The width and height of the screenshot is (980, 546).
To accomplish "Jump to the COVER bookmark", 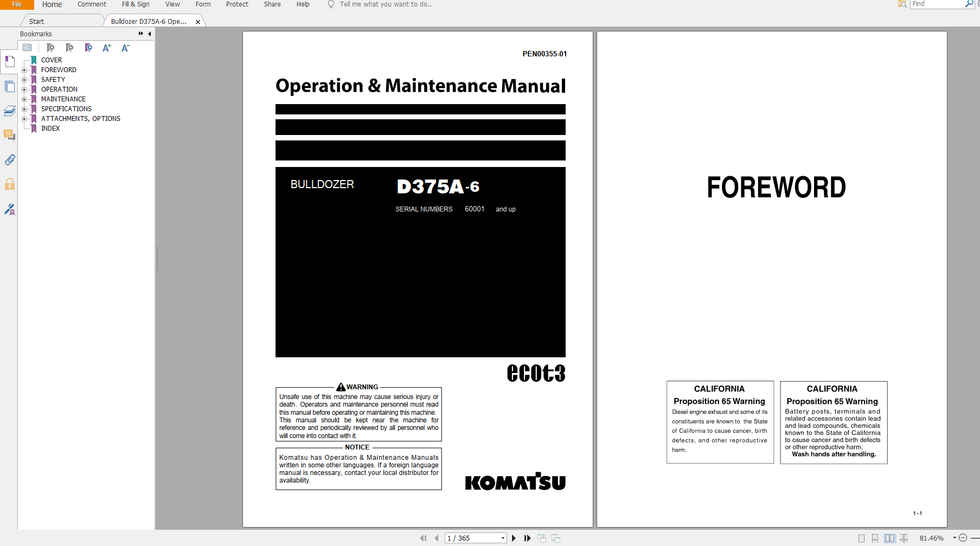I will pyautogui.click(x=52, y=60).
